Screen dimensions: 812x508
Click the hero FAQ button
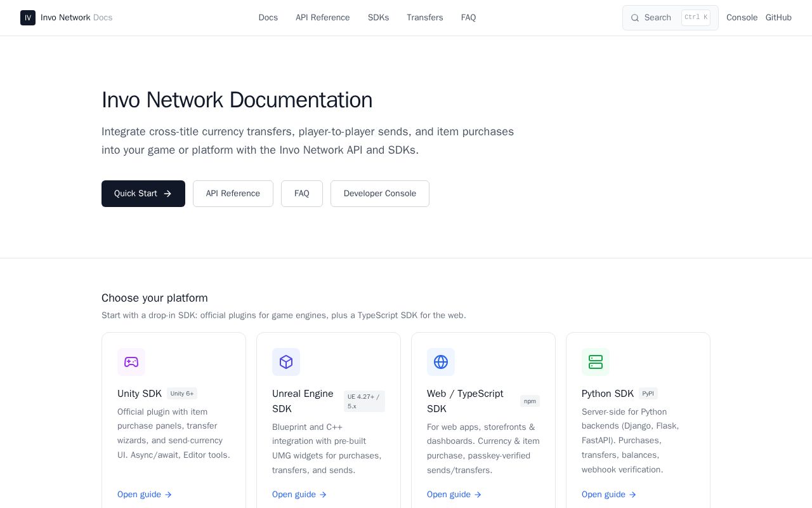click(302, 194)
